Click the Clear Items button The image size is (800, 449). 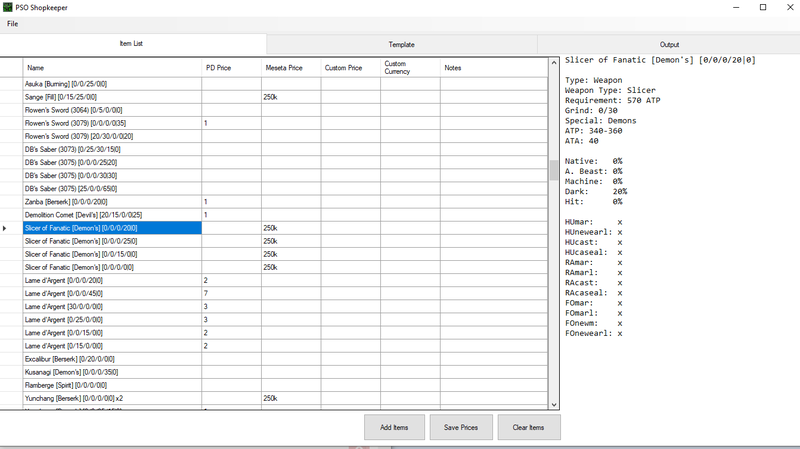(x=529, y=428)
